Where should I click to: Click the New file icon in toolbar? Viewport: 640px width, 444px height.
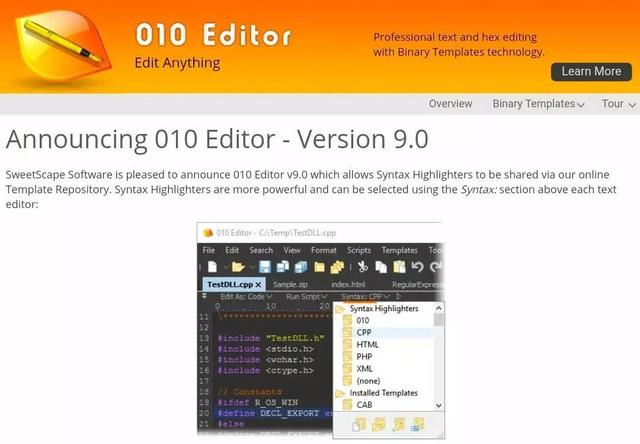(212, 267)
